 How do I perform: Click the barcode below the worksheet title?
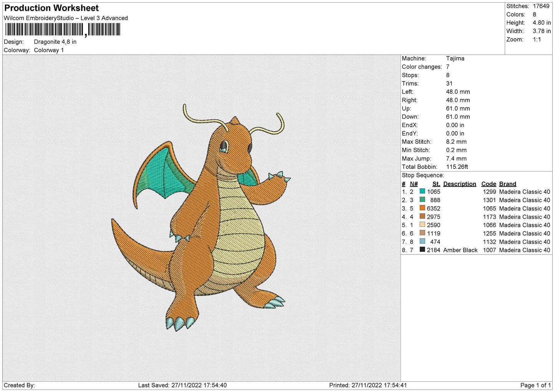[63, 30]
